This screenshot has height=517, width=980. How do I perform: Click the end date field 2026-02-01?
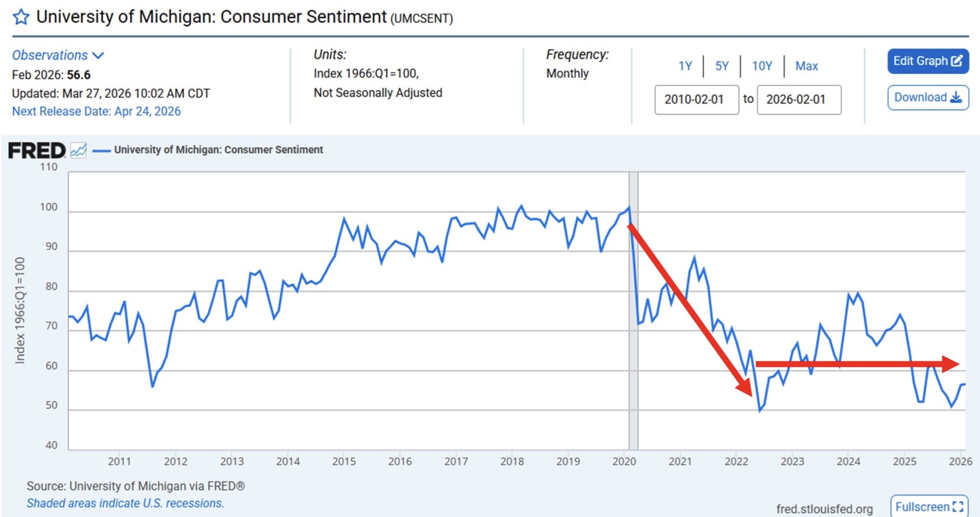(x=799, y=100)
